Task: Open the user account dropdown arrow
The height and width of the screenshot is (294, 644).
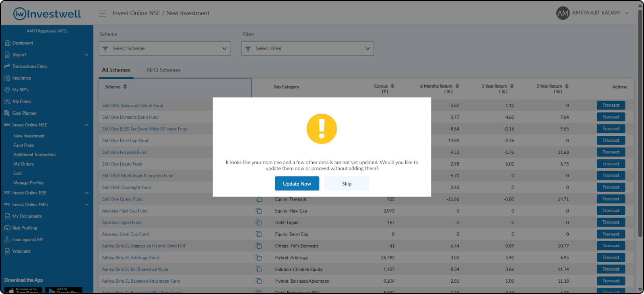Action: pos(627,13)
